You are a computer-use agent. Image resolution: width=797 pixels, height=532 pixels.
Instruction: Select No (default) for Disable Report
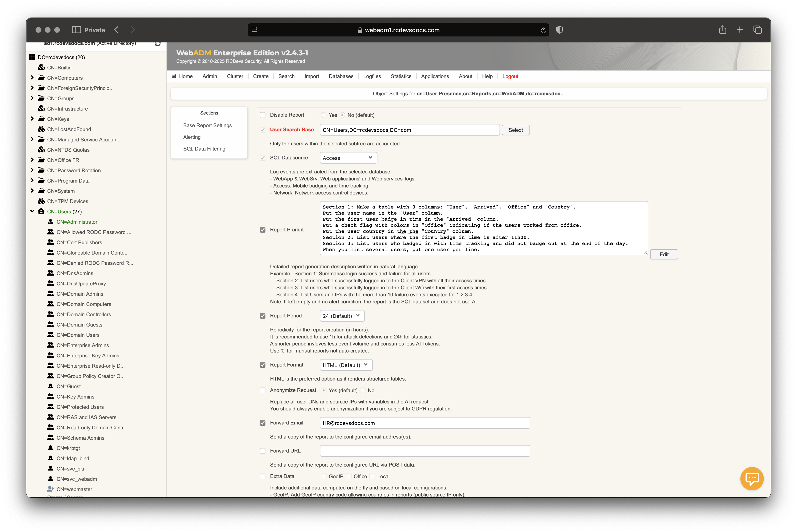[343, 115]
